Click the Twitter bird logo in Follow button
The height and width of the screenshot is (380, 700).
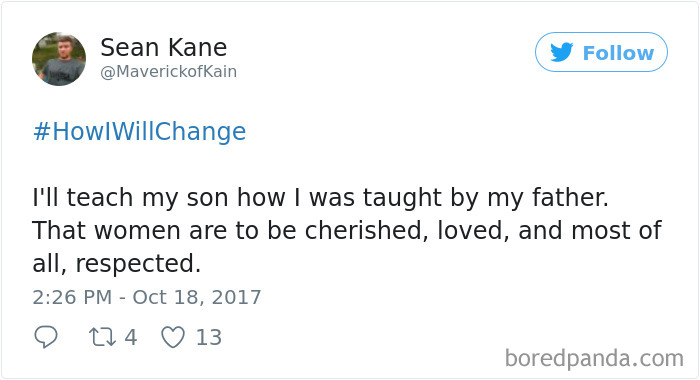tap(561, 52)
